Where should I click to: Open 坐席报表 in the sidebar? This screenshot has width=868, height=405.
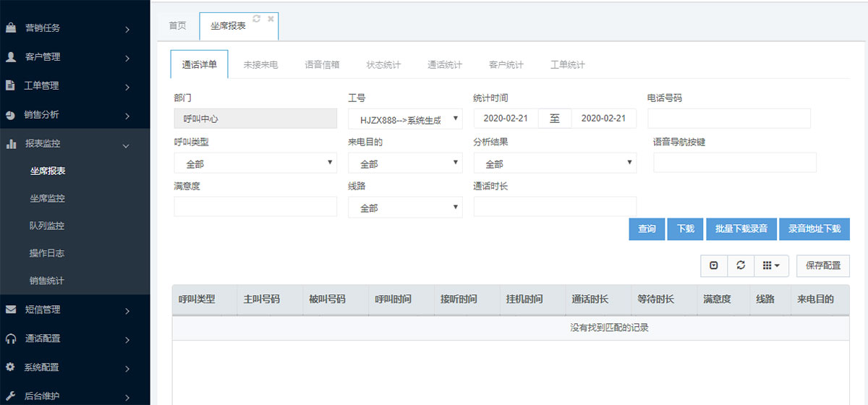[x=48, y=171]
